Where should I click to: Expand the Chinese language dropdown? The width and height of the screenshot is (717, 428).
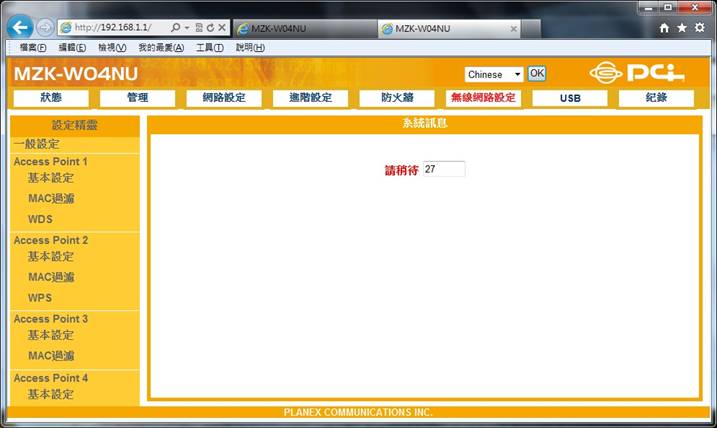(494, 75)
